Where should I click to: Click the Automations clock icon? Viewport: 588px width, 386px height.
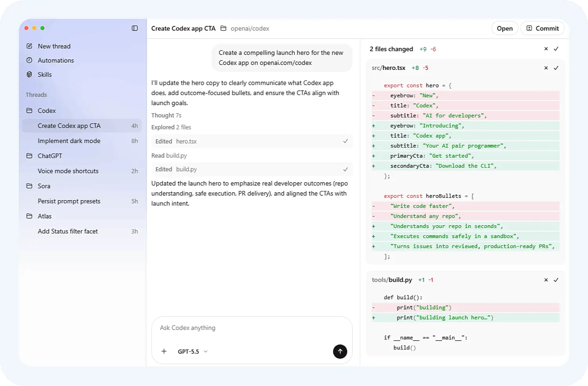click(x=29, y=60)
